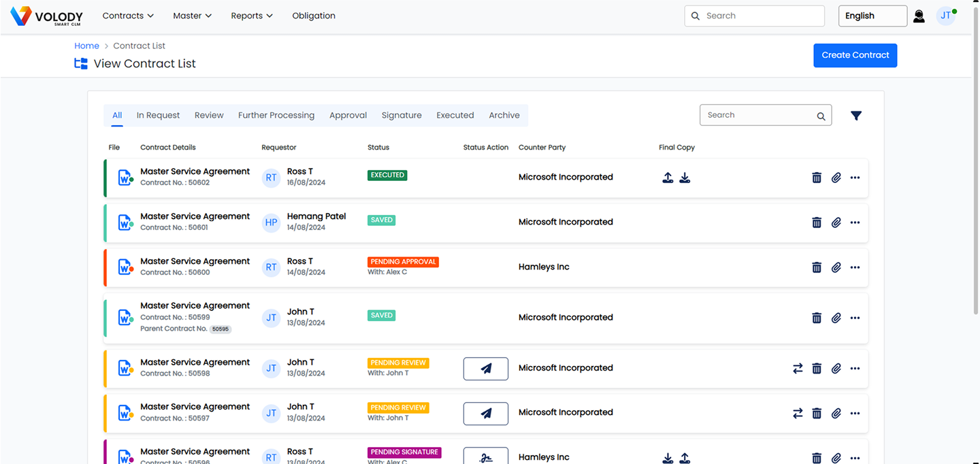Go to Home breadcrumb link
This screenshot has width=980, height=464.
86,46
